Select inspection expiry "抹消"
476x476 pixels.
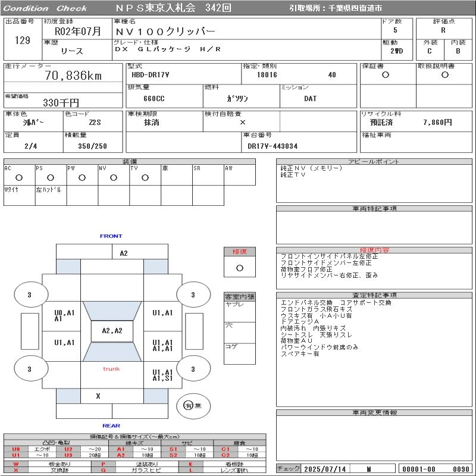152,123
